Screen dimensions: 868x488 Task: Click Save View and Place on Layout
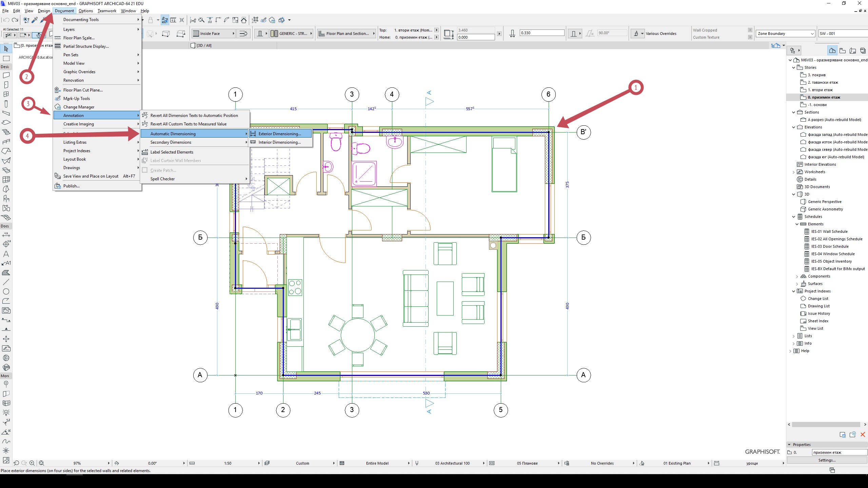point(91,176)
